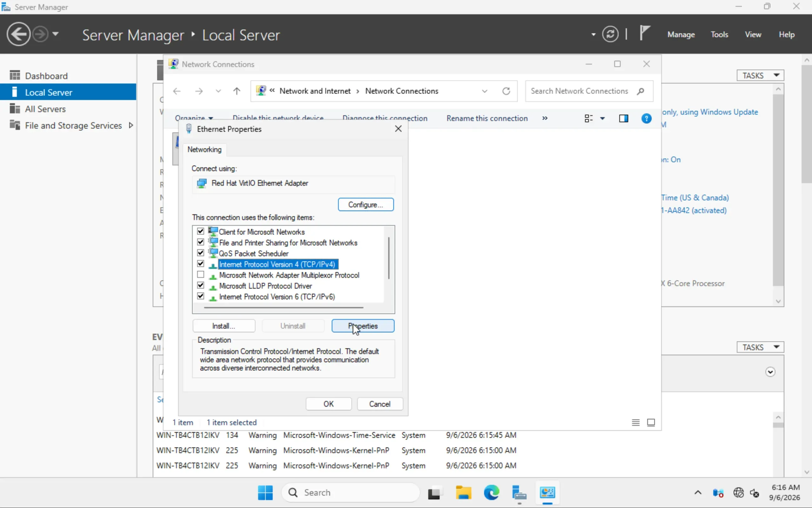Switch to large icons view in status bar

(x=651, y=422)
